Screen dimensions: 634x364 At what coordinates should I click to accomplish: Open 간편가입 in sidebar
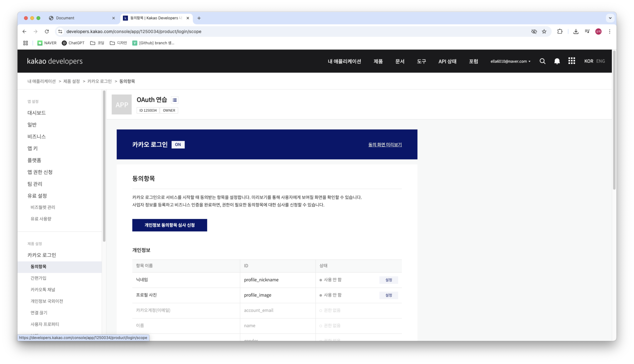39,278
